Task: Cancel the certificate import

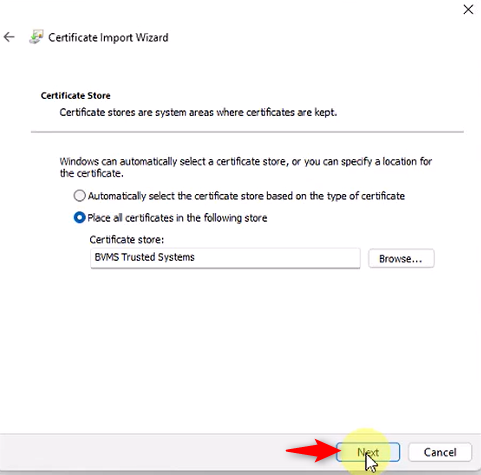Action: pos(440,452)
